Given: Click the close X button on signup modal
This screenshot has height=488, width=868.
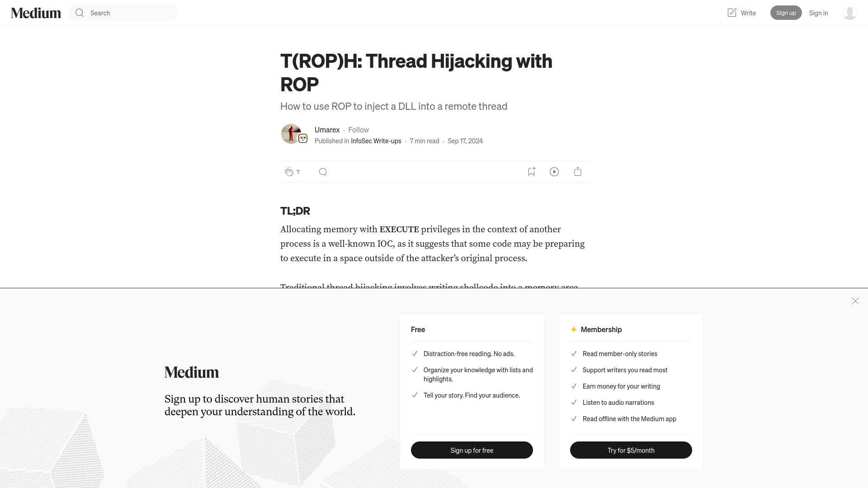Looking at the screenshot, I should 855,300.
